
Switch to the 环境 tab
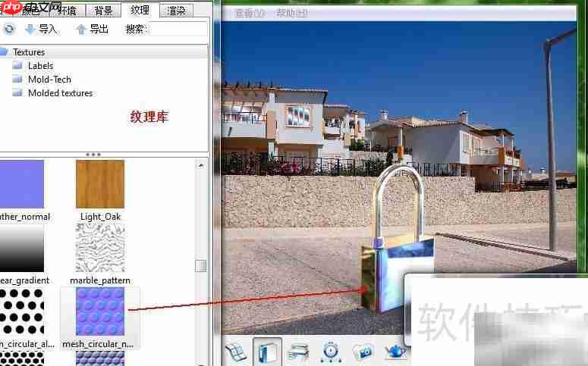click(x=67, y=11)
